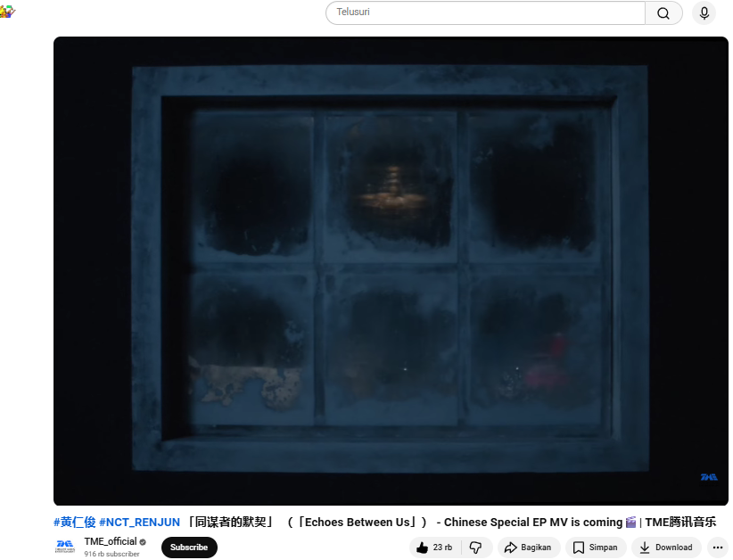The width and height of the screenshot is (733, 560).
Task: Open the #黄仁俊 hashtag link
Action: point(74,523)
